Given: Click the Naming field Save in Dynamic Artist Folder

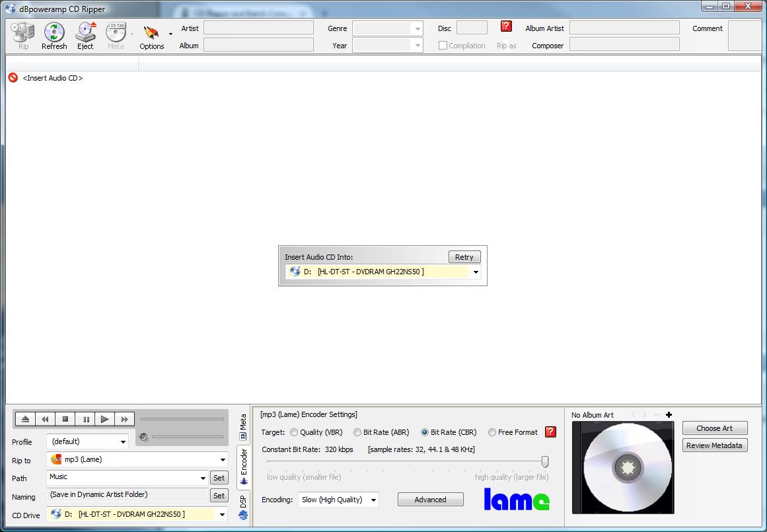Looking at the screenshot, I should [128, 495].
